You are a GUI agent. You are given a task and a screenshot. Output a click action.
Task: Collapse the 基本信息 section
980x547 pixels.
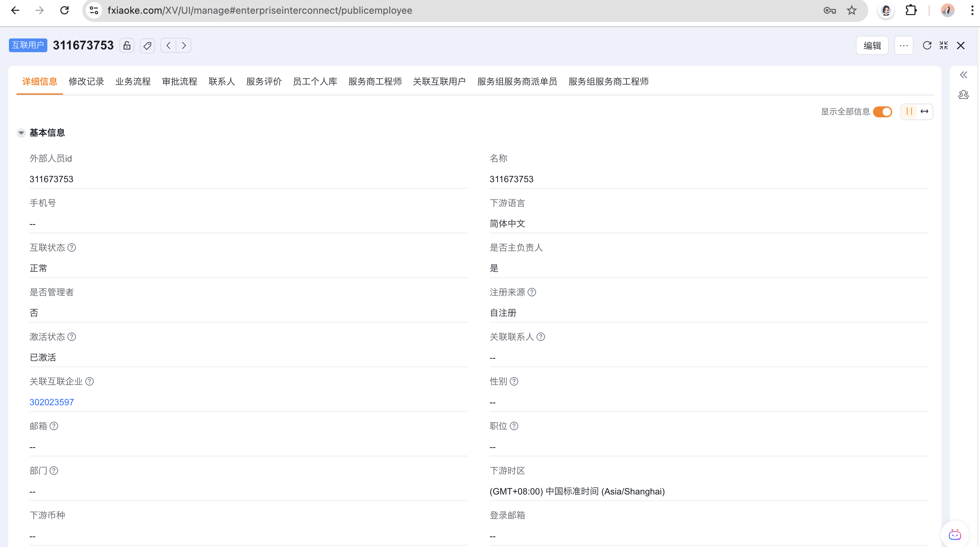[21, 133]
